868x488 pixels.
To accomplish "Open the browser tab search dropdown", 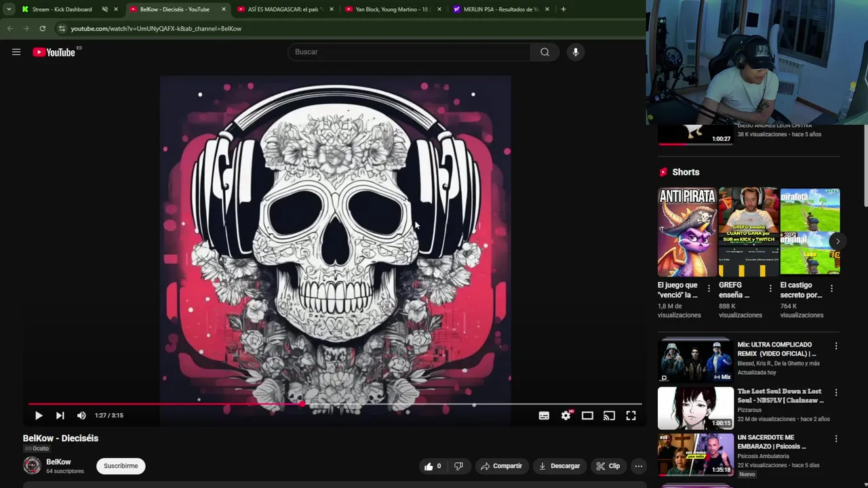I will click(x=9, y=9).
